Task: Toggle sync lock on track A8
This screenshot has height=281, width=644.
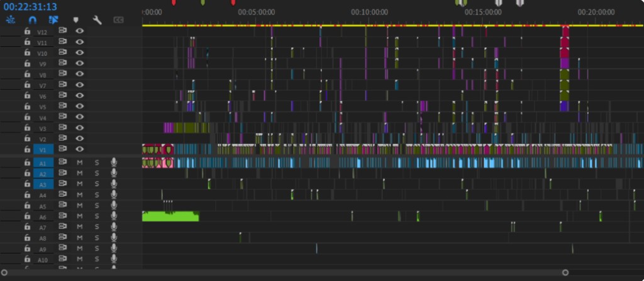Action: tap(62, 238)
